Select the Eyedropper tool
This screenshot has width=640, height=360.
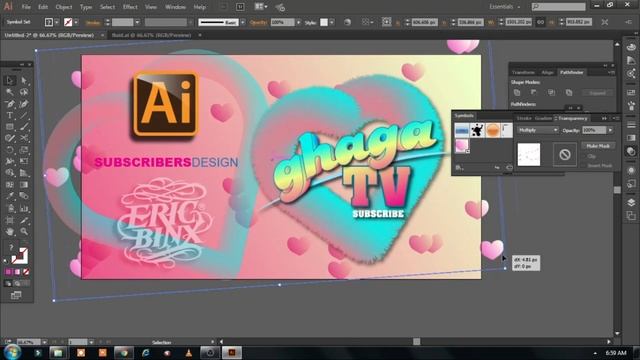[x=10, y=196]
